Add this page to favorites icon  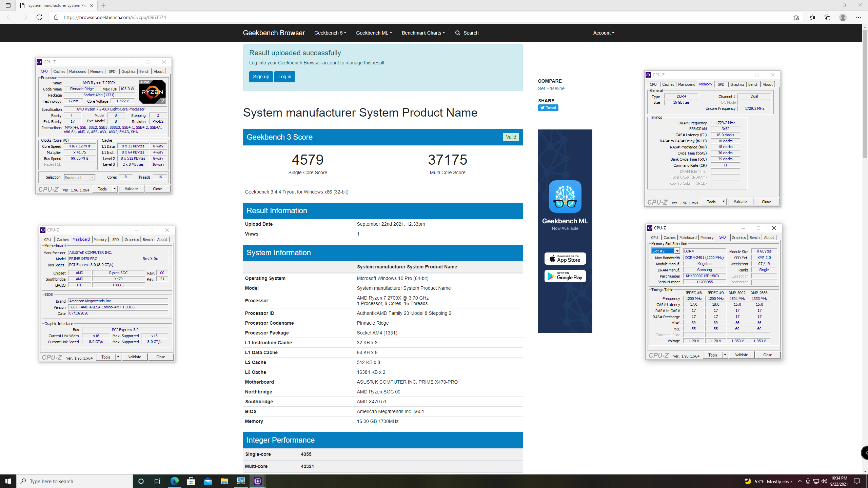[796, 17]
